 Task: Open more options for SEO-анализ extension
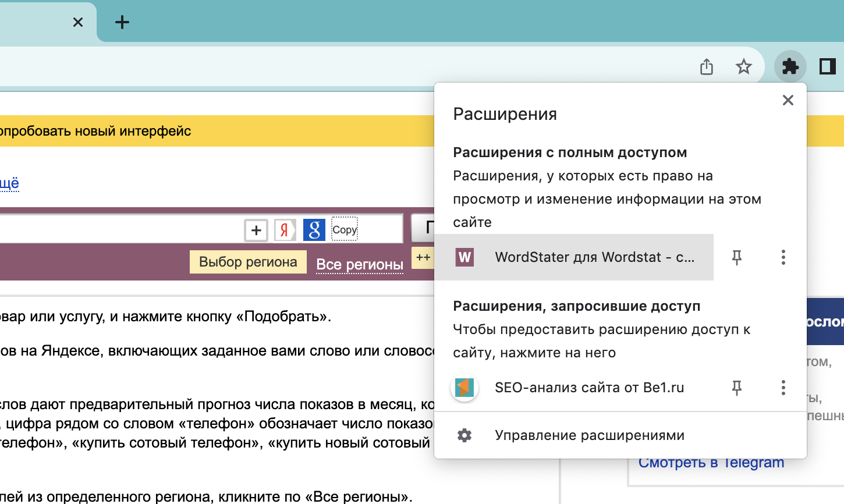point(783,388)
